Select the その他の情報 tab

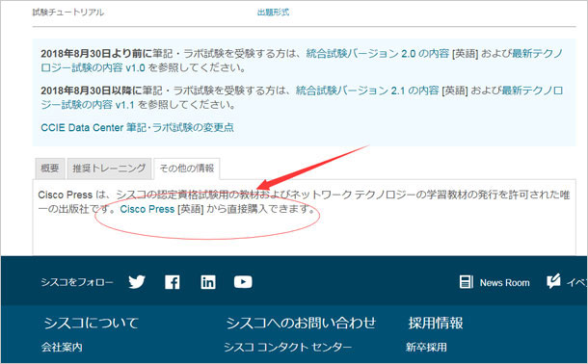187,169
